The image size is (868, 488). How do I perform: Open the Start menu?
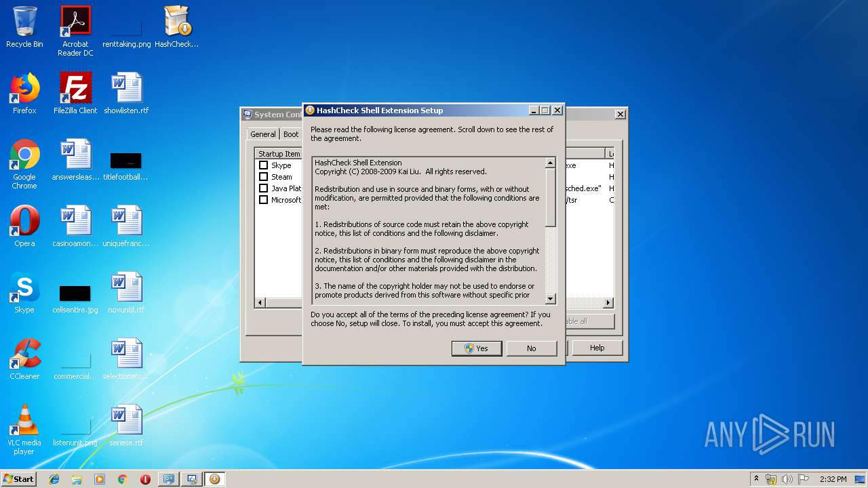pyautogui.click(x=18, y=479)
